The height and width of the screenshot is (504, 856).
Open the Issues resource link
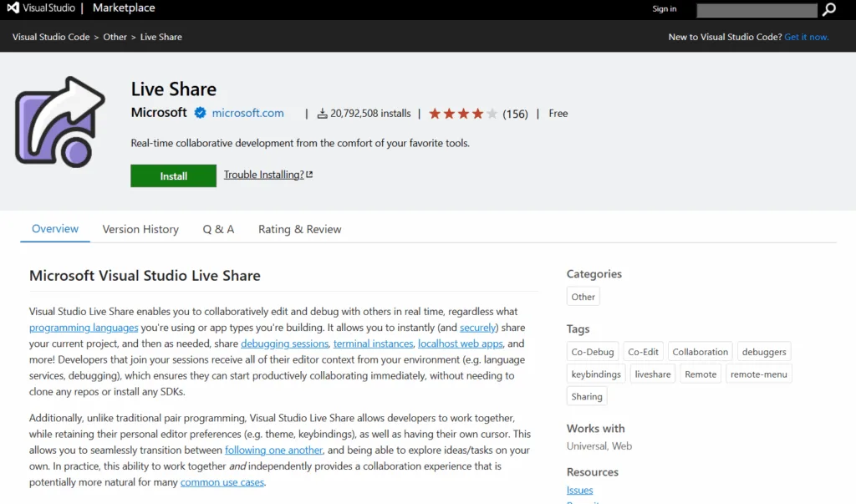click(580, 491)
